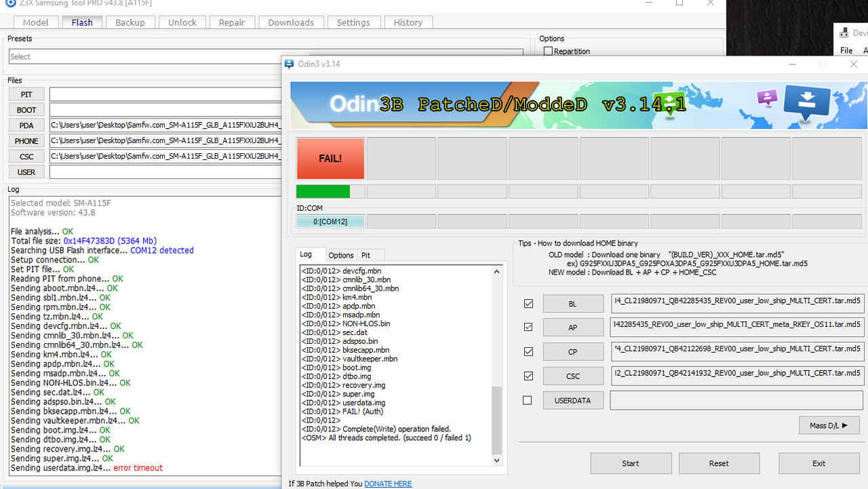Maximize the Z3X Samsung Tool window

tap(679, 3)
